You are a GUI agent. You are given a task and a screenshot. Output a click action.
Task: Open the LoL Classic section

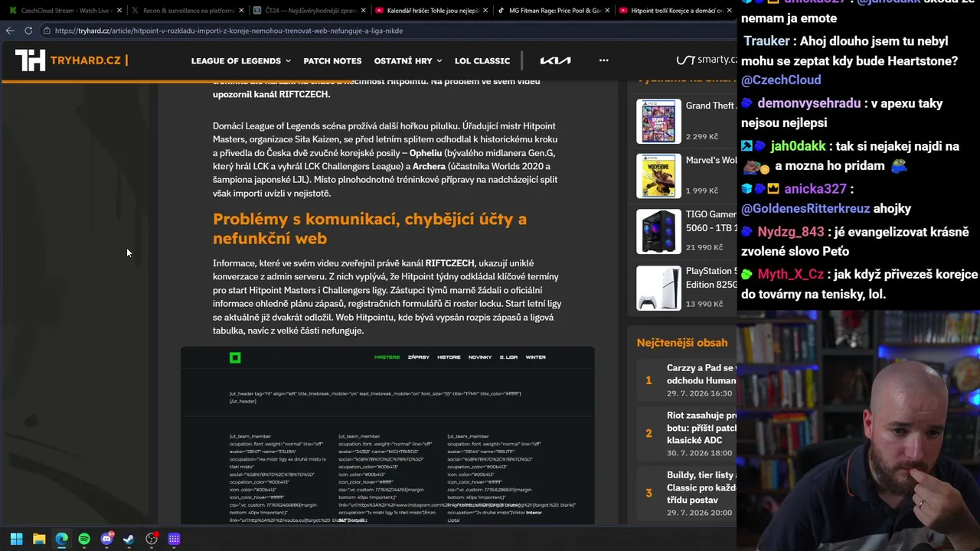(482, 60)
